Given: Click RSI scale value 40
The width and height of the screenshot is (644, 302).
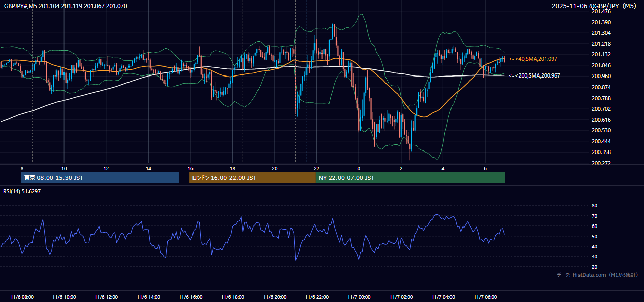Looking at the screenshot, I should coord(594,246).
